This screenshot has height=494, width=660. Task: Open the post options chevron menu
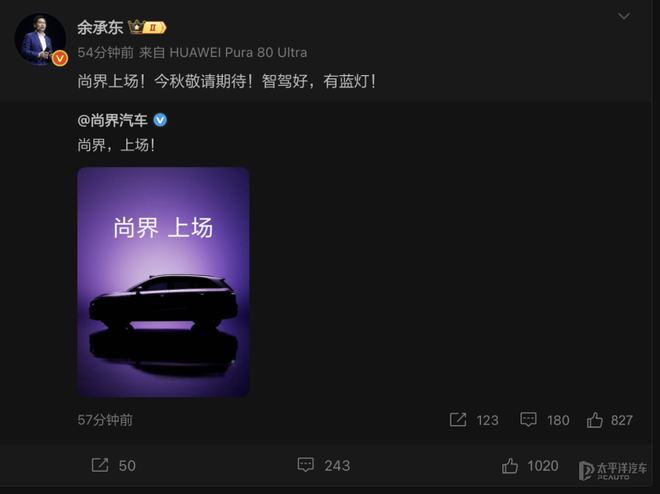[623, 16]
